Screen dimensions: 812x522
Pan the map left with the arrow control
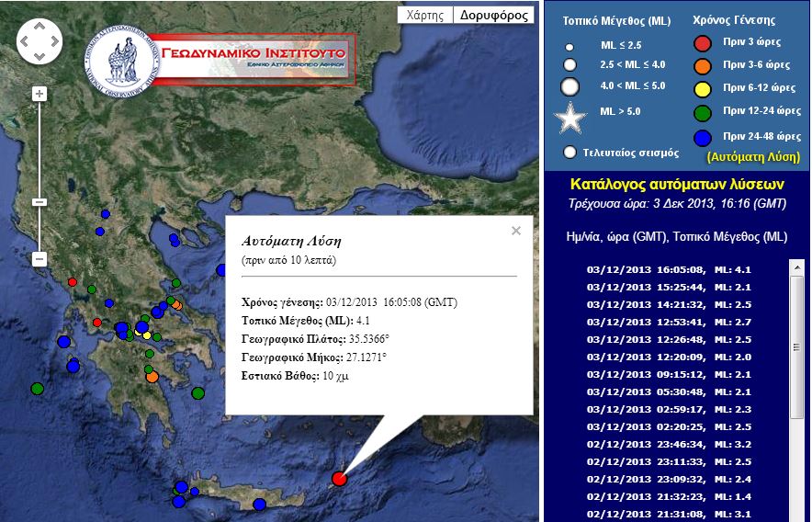point(26,41)
